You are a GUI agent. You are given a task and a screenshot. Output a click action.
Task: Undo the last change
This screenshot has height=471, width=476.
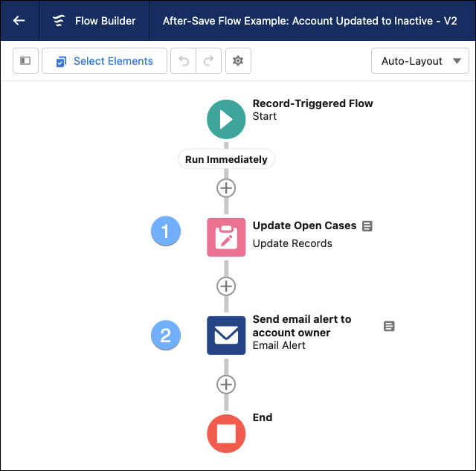[184, 61]
